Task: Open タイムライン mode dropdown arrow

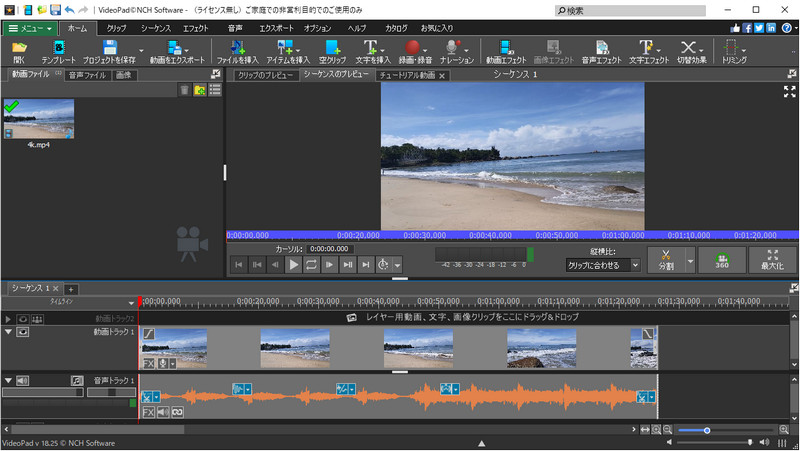Action: 131,303
